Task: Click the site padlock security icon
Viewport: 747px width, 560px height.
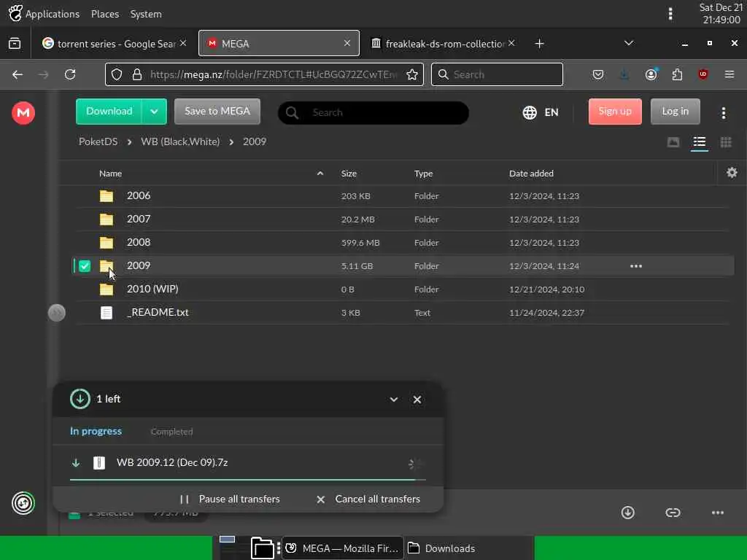Action: 137,74
